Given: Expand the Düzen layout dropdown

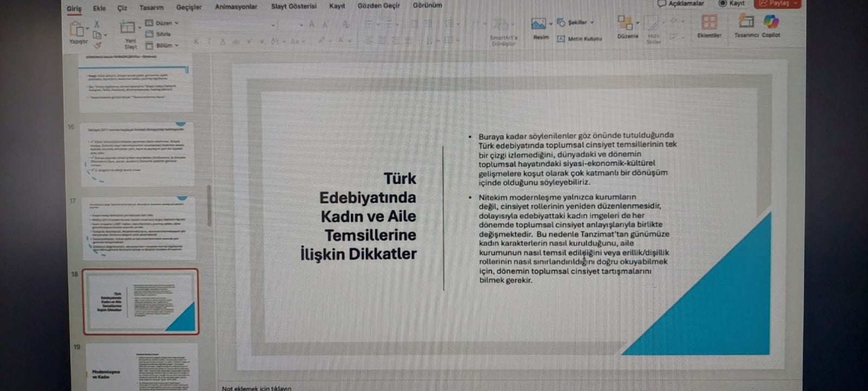Looking at the screenshot, I should click(162, 23).
